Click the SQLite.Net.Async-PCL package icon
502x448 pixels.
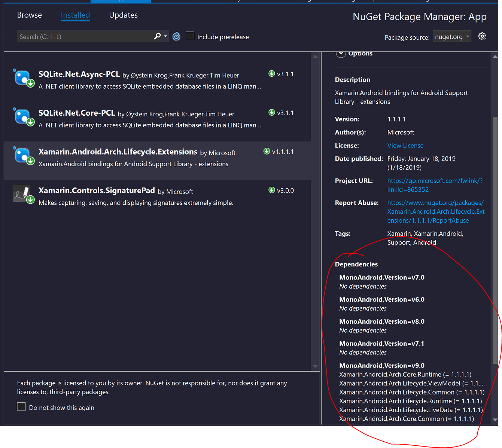24,78
